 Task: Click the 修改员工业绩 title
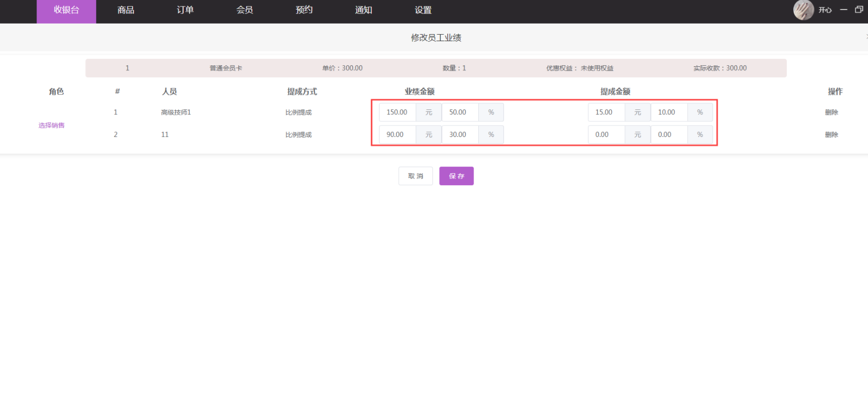click(x=436, y=38)
